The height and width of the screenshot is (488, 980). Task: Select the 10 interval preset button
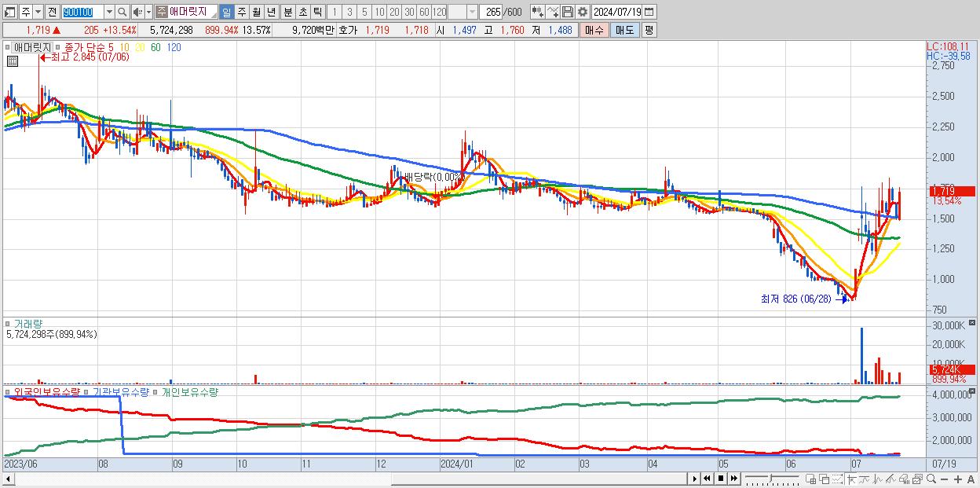click(x=379, y=12)
